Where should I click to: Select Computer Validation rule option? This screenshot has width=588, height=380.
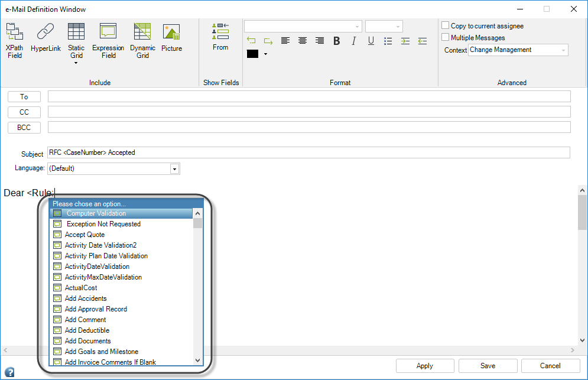point(121,213)
